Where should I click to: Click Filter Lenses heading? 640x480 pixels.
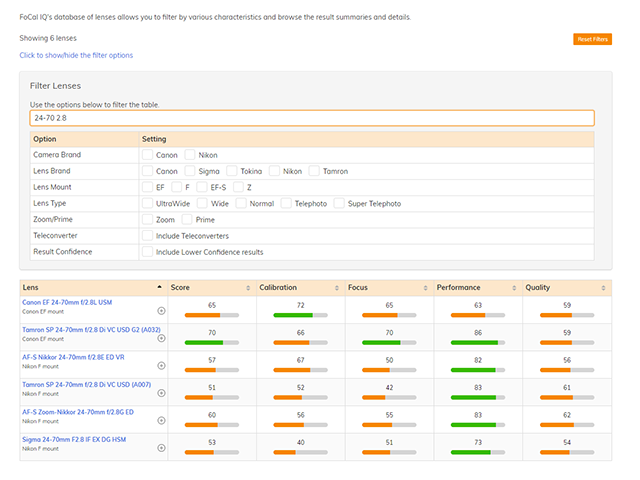(56, 86)
